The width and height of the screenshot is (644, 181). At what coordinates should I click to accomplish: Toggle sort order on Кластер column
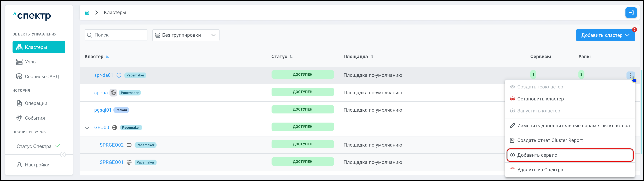coord(107,57)
